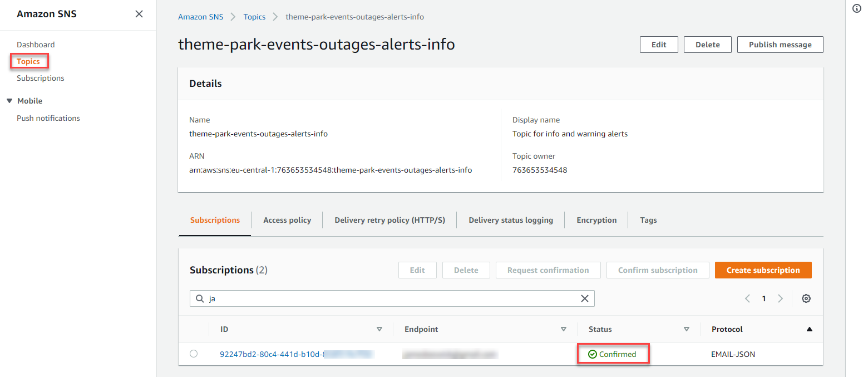Screen dimensions: 868x377
Task: Click the Confirmed status cell
Action: [613, 354]
